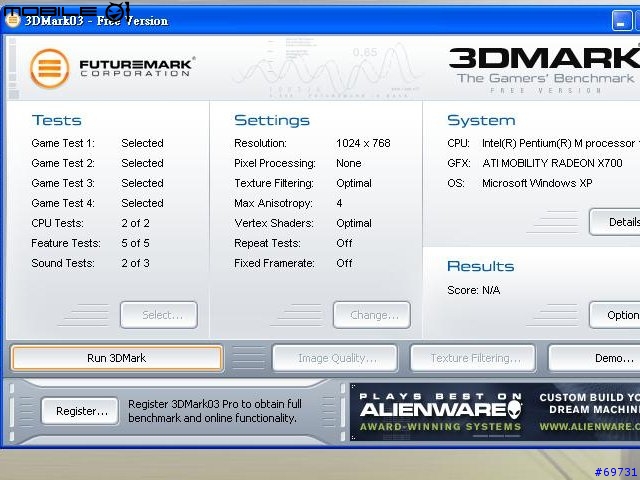Click the Run 3DMark button
Image resolution: width=640 pixels, height=480 pixels.
(x=117, y=358)
